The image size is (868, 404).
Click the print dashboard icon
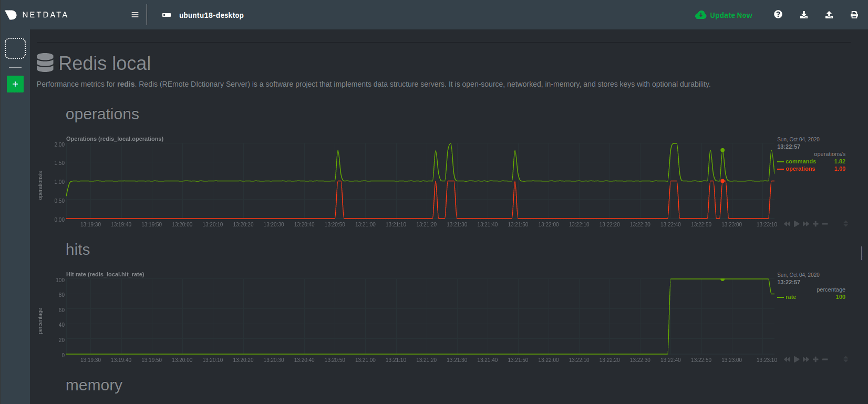pyautogui.click(x=854, y=15)
